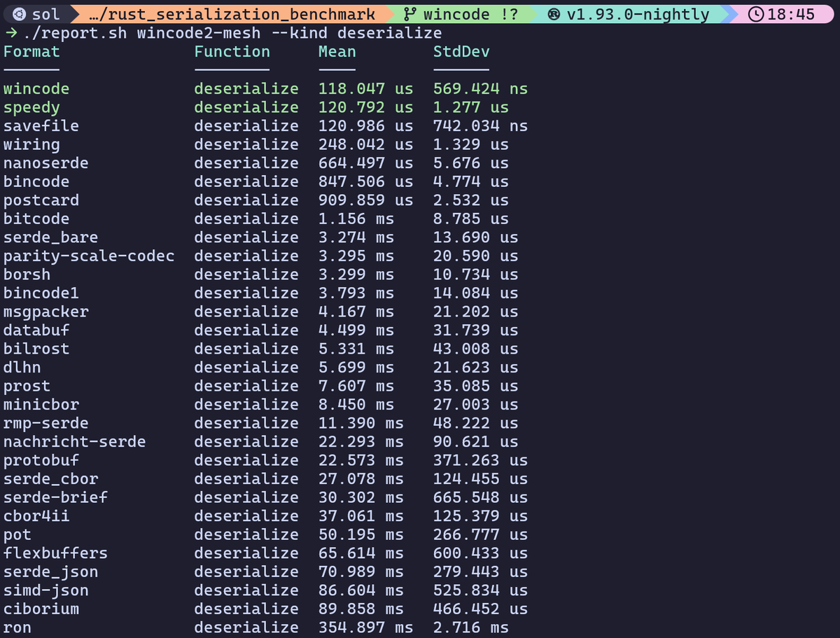Click the 18:45 time text

(x=791, y=14)
